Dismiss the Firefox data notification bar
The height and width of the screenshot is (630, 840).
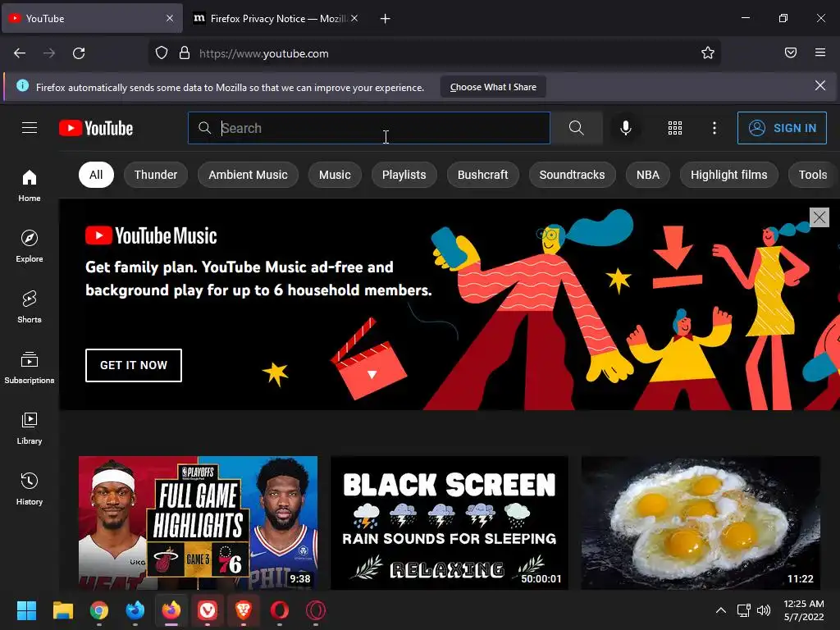click(820, 85)
